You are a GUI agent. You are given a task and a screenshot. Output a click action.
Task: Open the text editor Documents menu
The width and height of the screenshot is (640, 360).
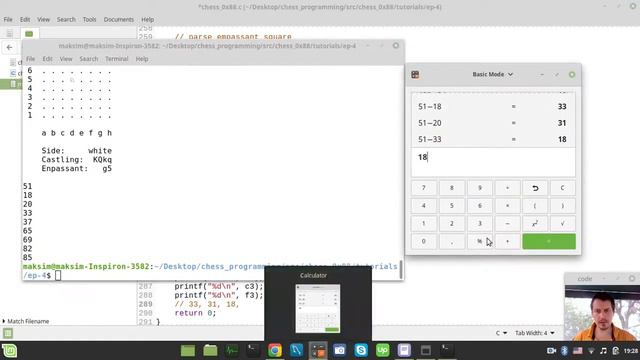click(118, 19)
